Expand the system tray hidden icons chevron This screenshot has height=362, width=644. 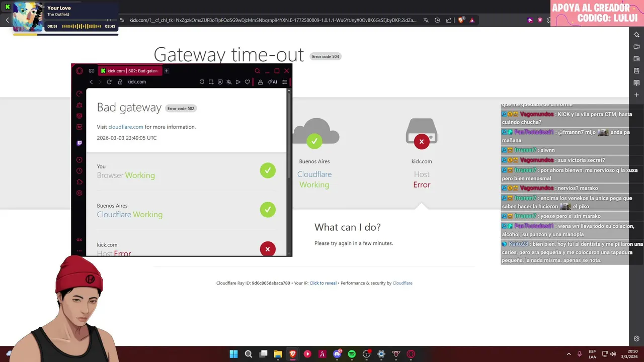(569, 354)
